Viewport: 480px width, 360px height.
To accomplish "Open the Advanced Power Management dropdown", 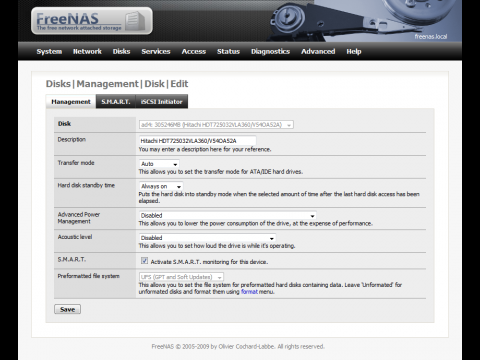I will click(x=227, y=215).
